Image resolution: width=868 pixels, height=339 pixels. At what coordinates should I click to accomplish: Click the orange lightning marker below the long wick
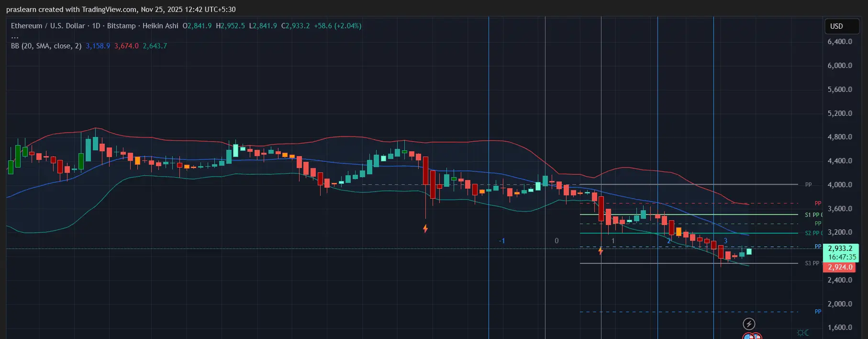pyautogui.click(x=425, y=228)
